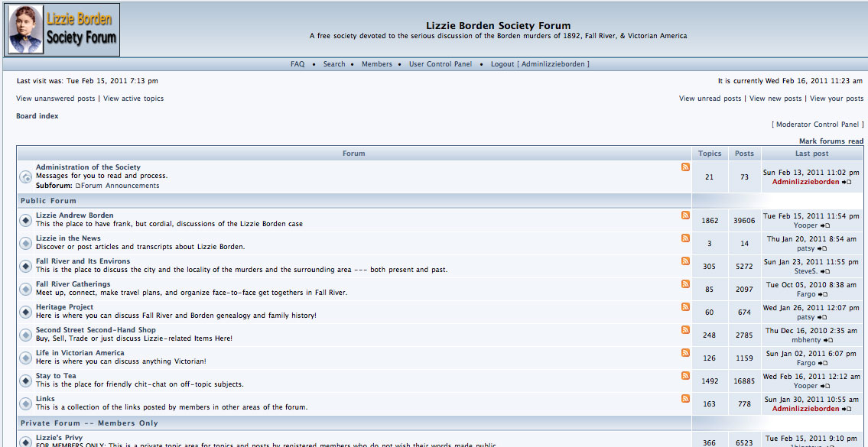
Task: Open the Members list
Action: [x=377, y=64]
